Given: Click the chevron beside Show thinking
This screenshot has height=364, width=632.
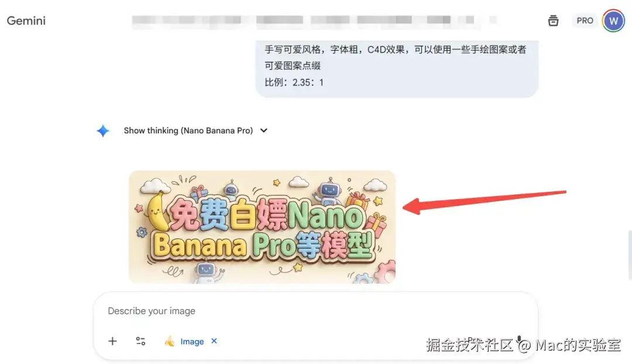Looking at the screenshot, I should [x=263, y=131].
